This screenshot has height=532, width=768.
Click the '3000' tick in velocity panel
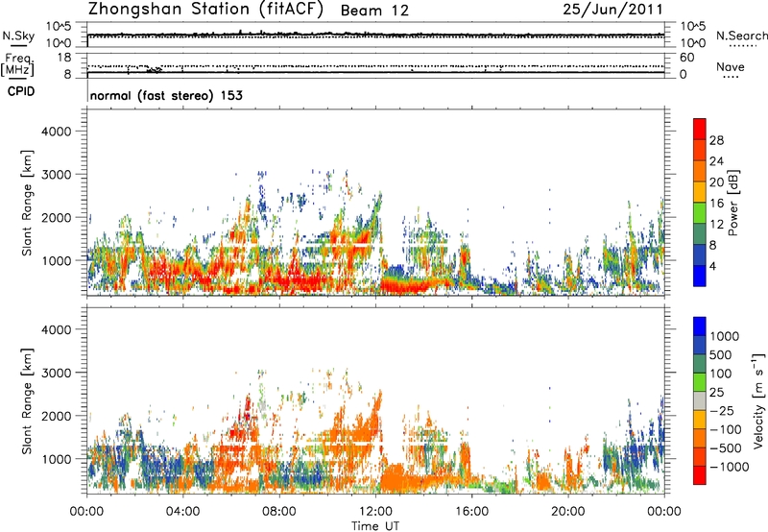(x=56, y=373)
